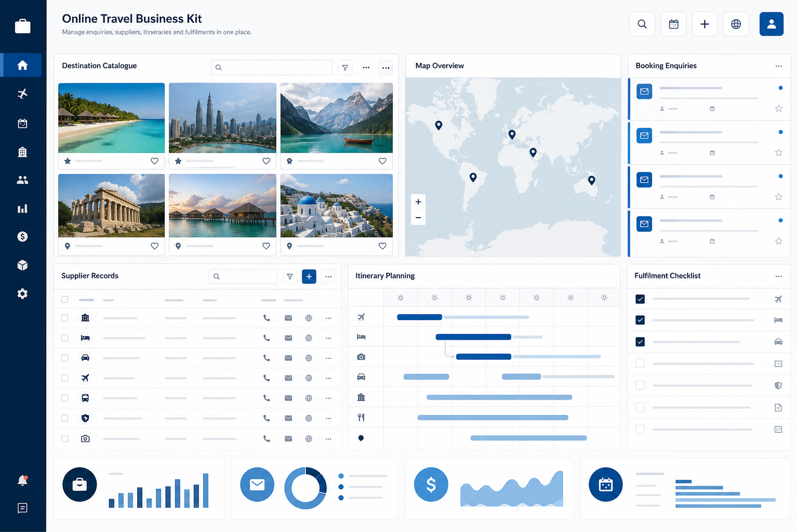This screenshot has height=532, width=798.
Task: Favorite the Greek temple ruins destination card
Action: (154, 246)
